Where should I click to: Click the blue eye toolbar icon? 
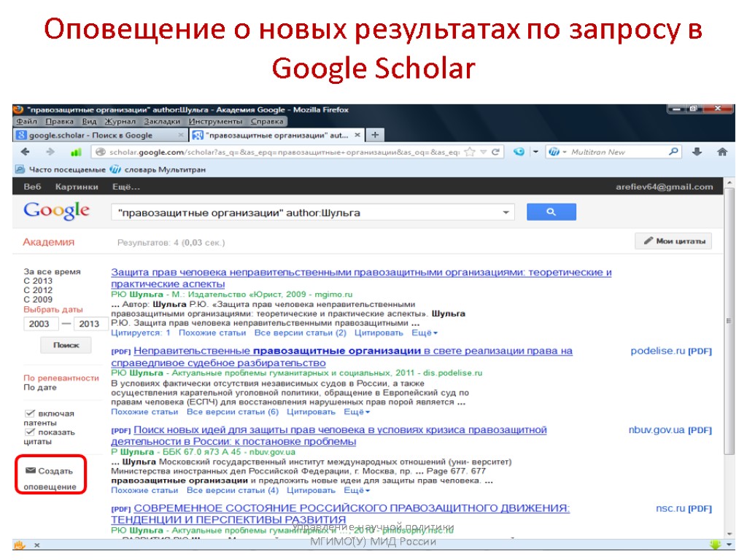519,152
